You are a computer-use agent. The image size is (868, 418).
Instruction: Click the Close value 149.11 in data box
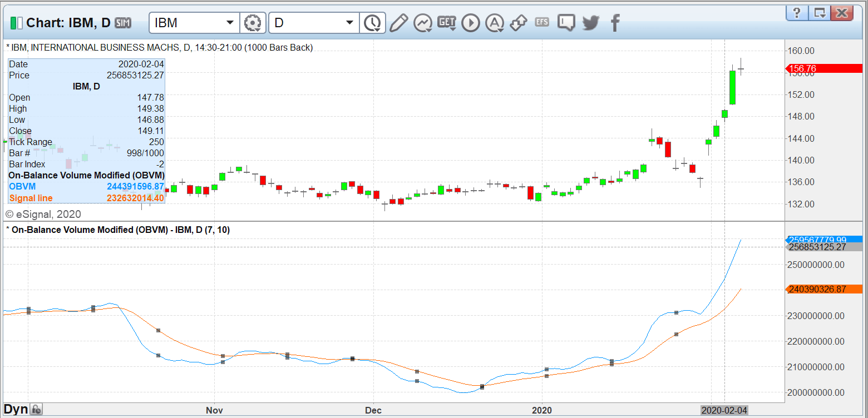pos(150,131)
